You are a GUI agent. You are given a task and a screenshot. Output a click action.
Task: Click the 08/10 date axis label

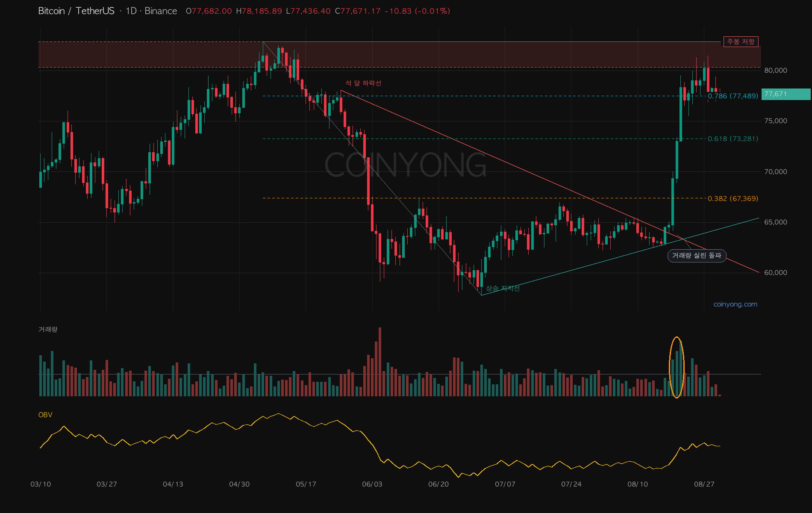tap(638, 484)
